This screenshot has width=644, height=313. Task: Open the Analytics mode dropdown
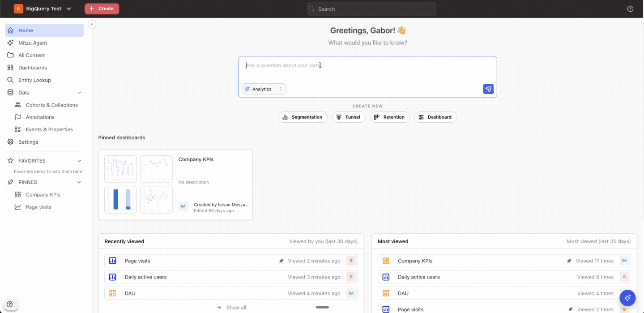[x=264, y=89]
